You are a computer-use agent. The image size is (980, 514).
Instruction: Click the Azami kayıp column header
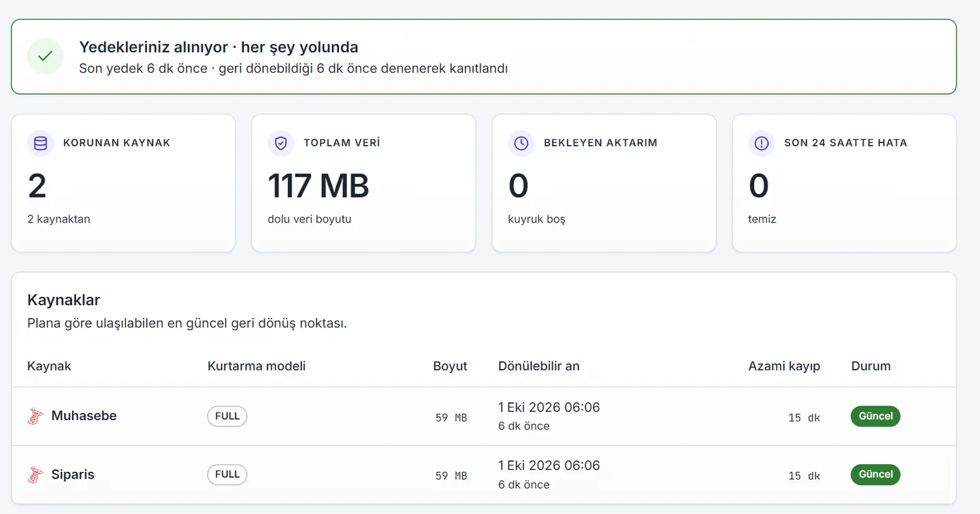click(785, 366)
